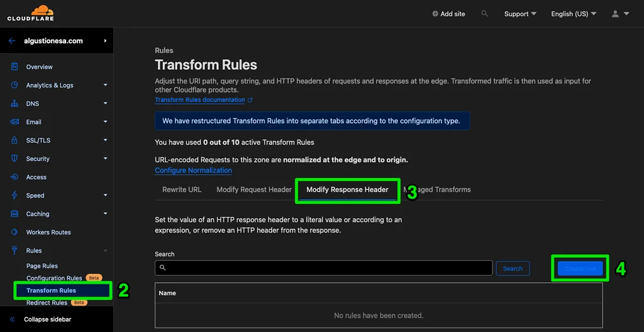Screen dimensions: 644x332
Task: Select Transform Rules in the sidebar
Action: point(51,290)
